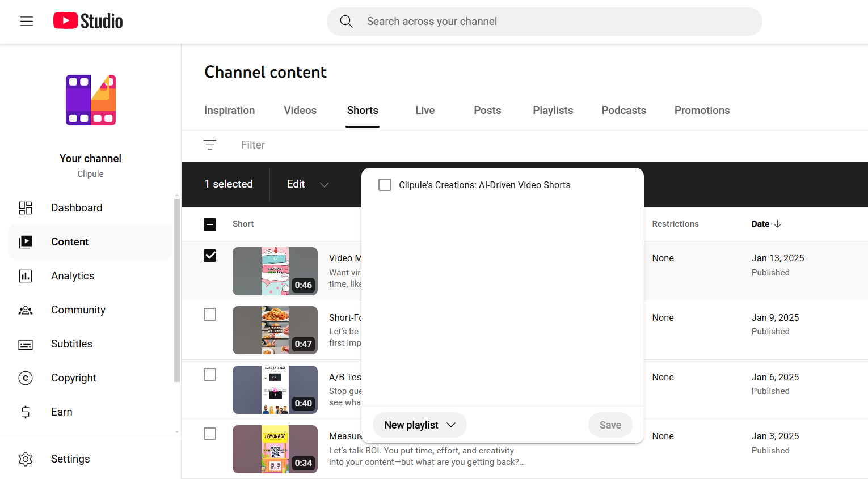Focus the channel search field
Image resolution: width=868 pixels, height=479 pixels.
pos(545,22)
